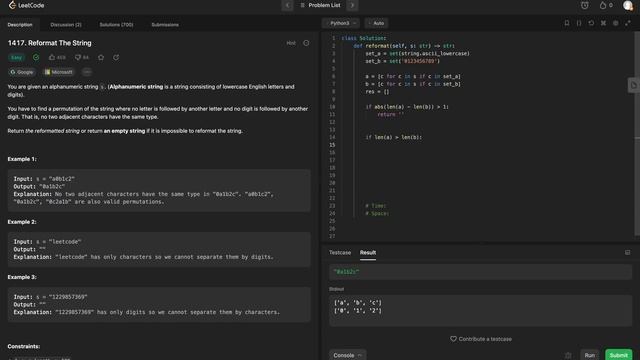Toggle the Console dropdown

pyautogui.click(x=347, y=355)
